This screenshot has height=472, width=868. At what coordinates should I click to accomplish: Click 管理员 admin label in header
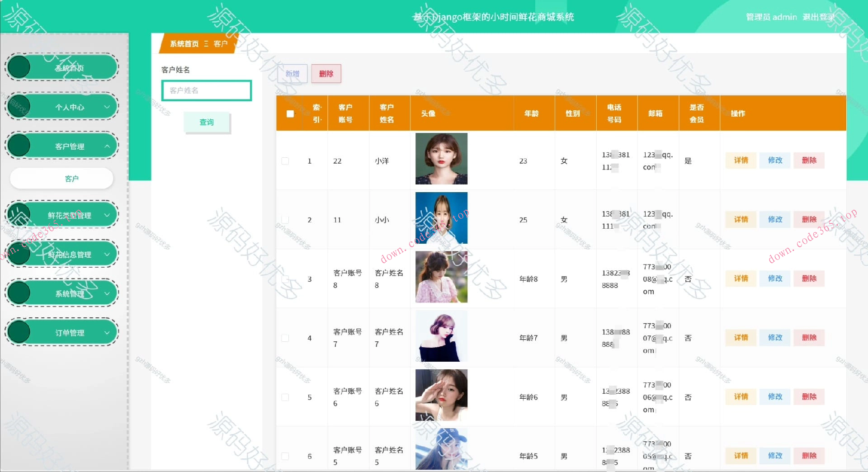click(771, 17)
